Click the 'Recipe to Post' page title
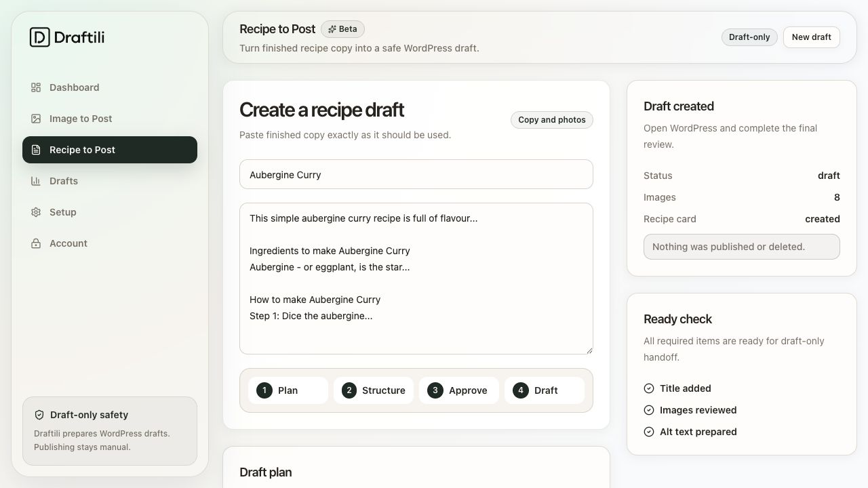The height and width of the screenshot is (488, 868). pos(277,29)
